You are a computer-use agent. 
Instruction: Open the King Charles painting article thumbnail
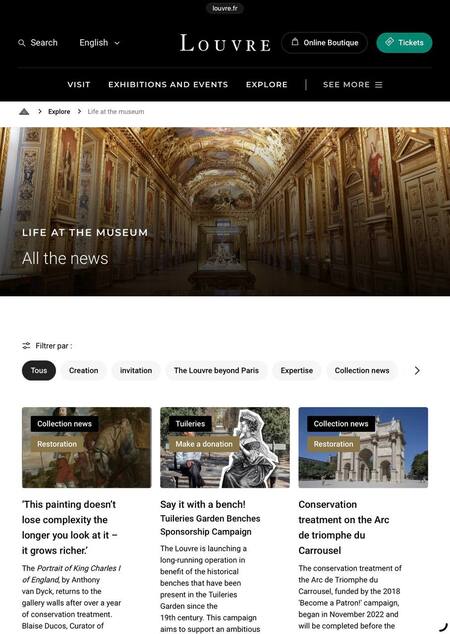click(87, 447)
